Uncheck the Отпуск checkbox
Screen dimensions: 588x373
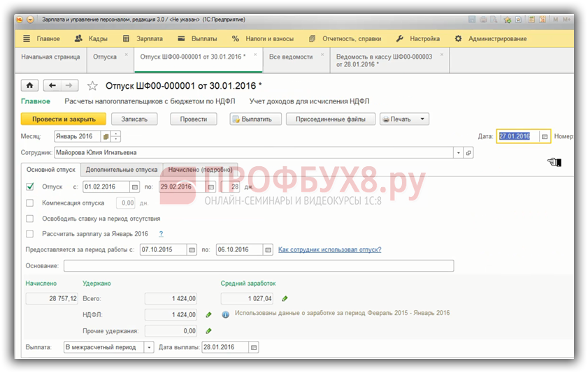pyautogui.click(x=30, y=187)
